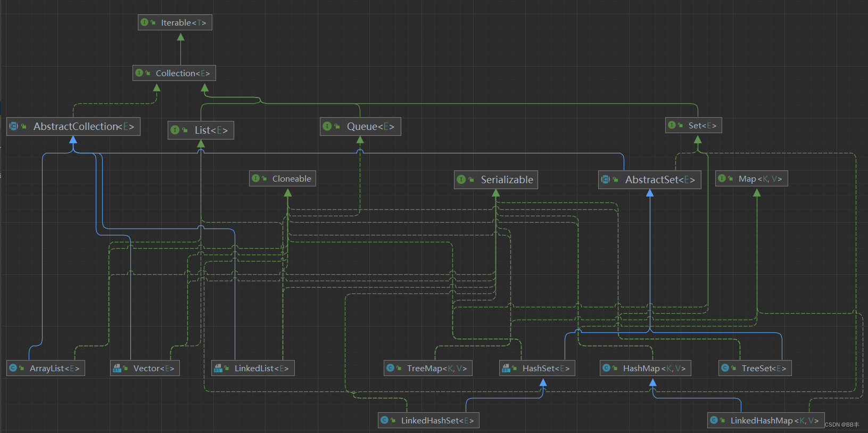
Task: Click the visibility lock icon on HashMap<K, V>
Action: tap(615, 368)
